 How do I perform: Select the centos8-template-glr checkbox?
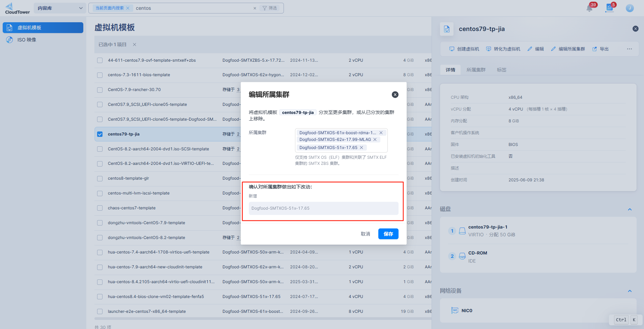(x=100, y=179)
